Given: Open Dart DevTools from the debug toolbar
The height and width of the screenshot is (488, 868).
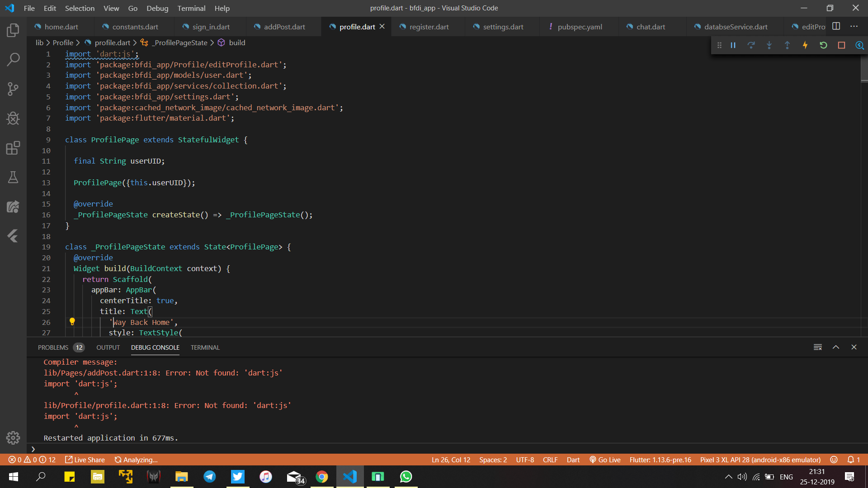Looking at the screenshot, I should pos(859,45).
